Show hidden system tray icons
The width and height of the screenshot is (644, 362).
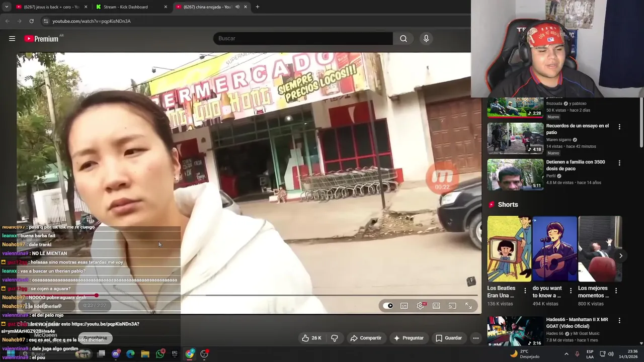[x=566, y=354]
